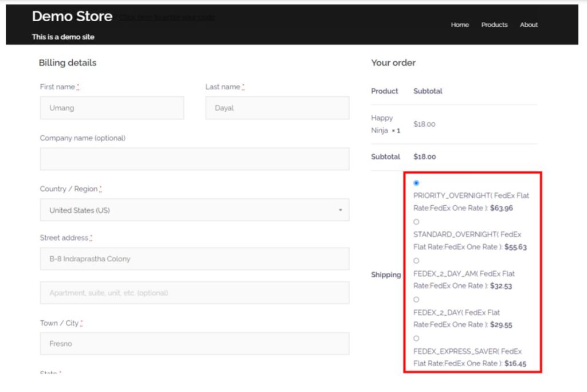Viewport: 587px width, 392px height.
Task: Focus the Town / City field
Action: 194,344
